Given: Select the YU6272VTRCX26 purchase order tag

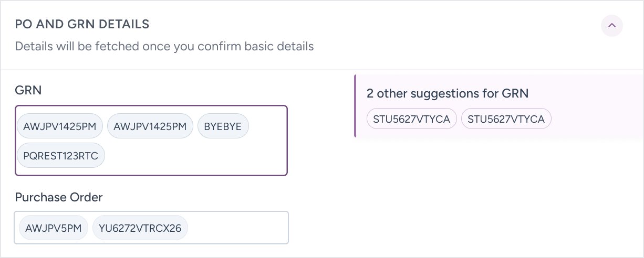Looking at the screenshot, I should point(140,229).
